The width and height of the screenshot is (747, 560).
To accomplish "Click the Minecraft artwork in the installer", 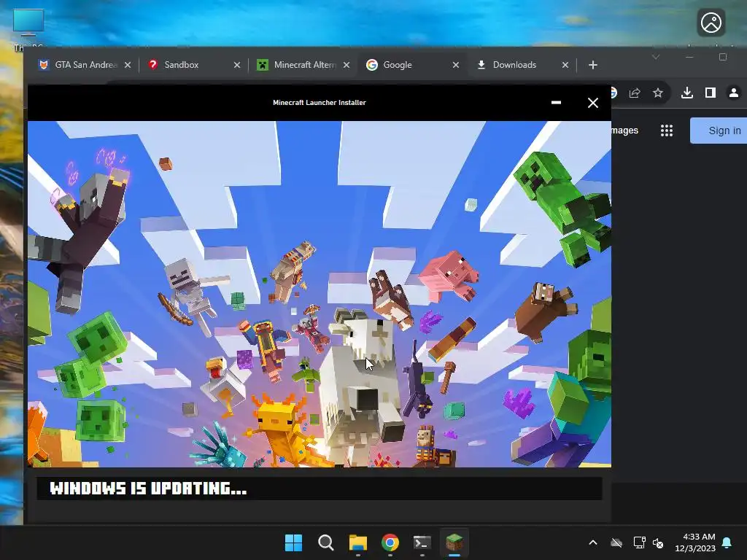I will pos(320,294).
